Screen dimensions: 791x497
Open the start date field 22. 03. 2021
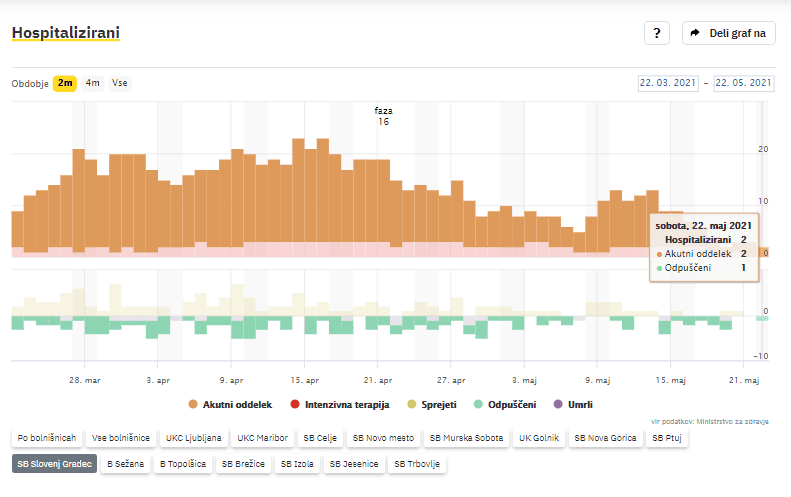(667, 83)
